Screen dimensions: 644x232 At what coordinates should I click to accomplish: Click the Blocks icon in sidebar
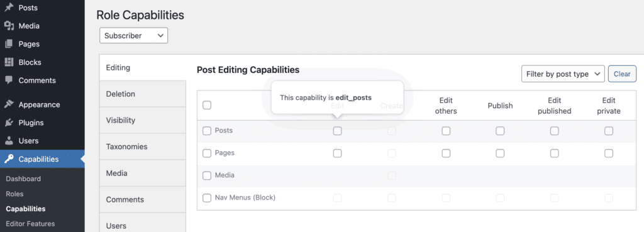pyautogui.click(x=9, y=62)
